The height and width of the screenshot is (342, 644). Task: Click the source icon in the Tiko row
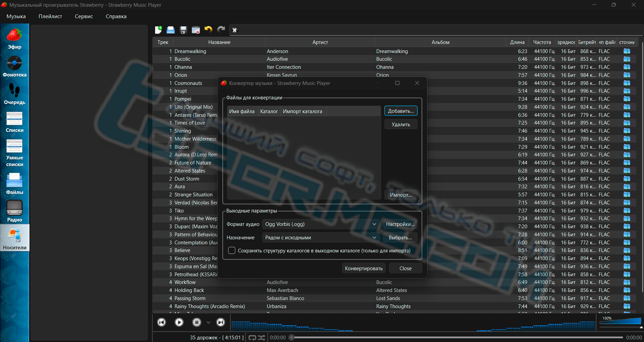click(627, 211)
